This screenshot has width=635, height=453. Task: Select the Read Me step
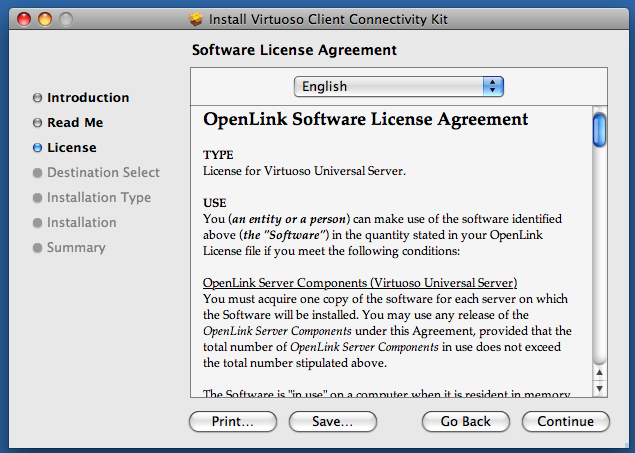tap(75, 123)
